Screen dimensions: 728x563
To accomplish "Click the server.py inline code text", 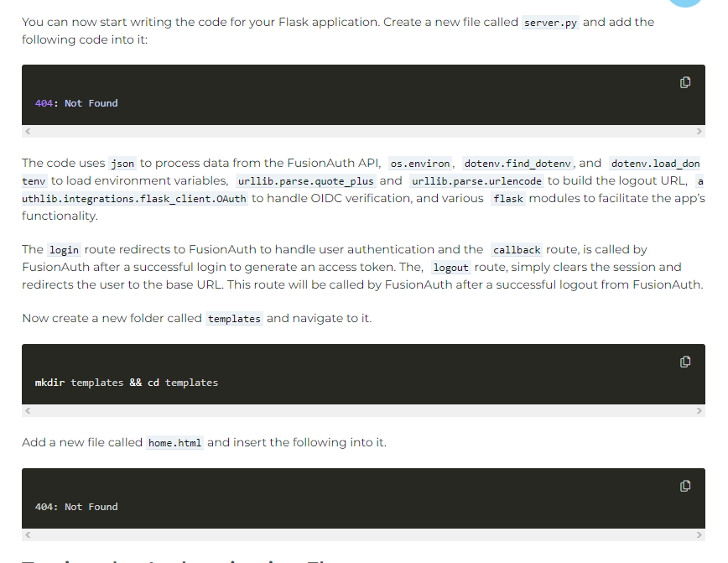I will pos(550,23).
